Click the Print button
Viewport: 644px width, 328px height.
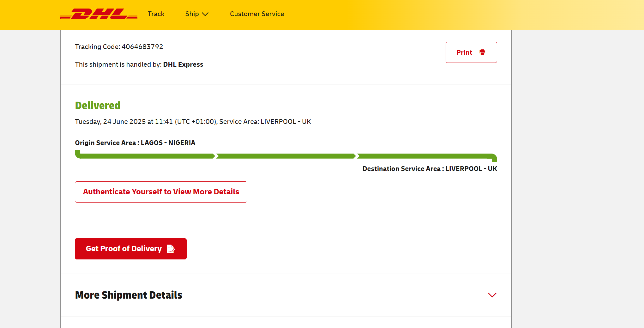point(471,52)
